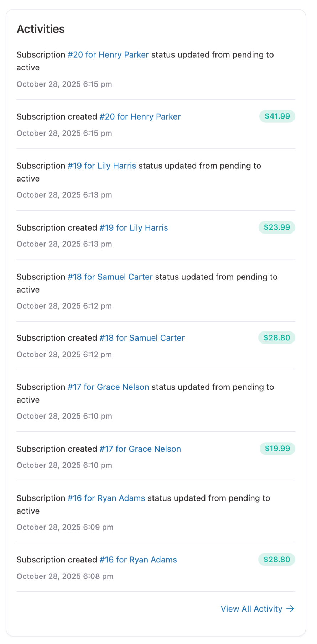Viewport: 317px width, 644px height.
Task: Click the arrow icon beside View All Activity
Action: click(x=290, y=609)
